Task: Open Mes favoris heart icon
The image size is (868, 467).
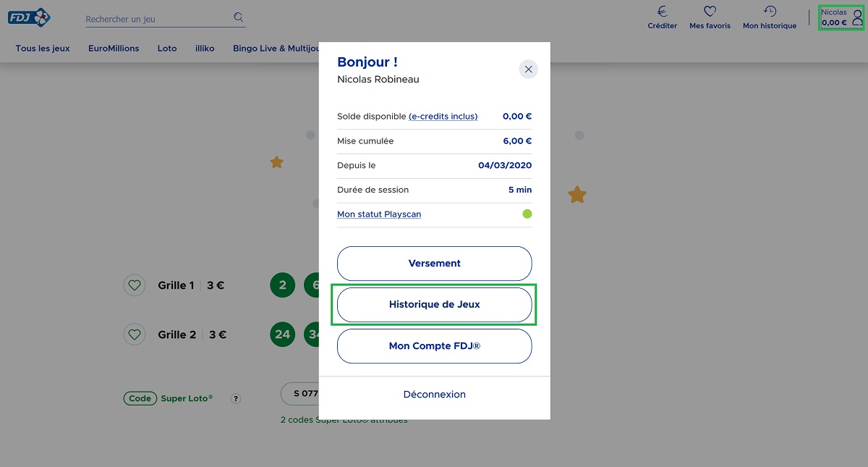Action: [710, 12]
